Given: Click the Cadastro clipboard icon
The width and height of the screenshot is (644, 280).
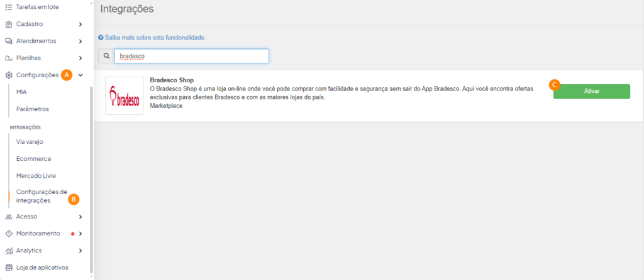Looking at the screenshot, I should pyautogui.click(x=9, y=24).
